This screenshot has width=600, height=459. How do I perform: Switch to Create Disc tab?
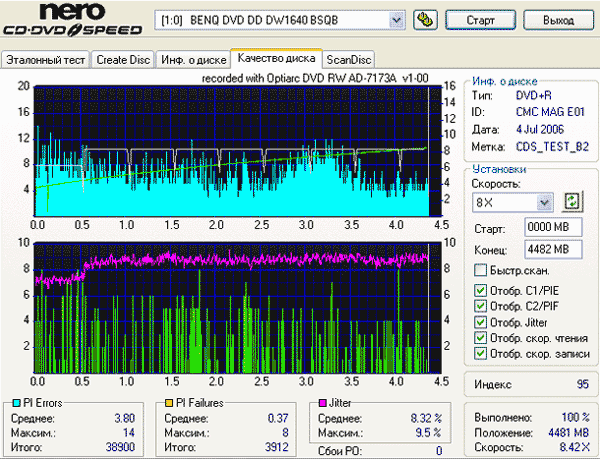point(123,60)
